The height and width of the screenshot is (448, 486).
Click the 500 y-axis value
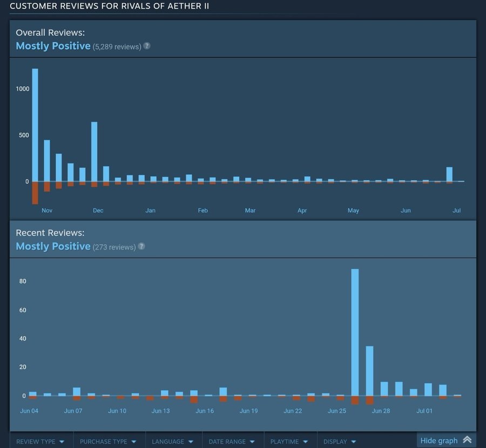point(24,135)
